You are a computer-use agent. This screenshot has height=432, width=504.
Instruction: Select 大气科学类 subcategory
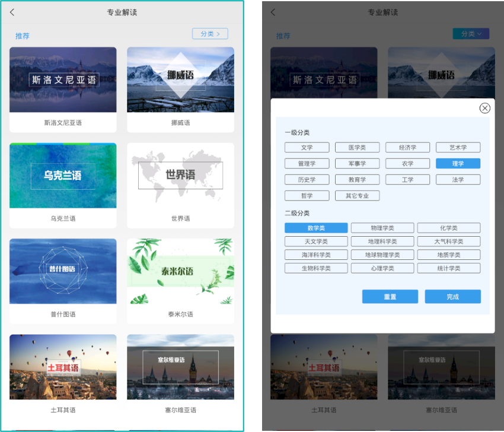[449, 242]
